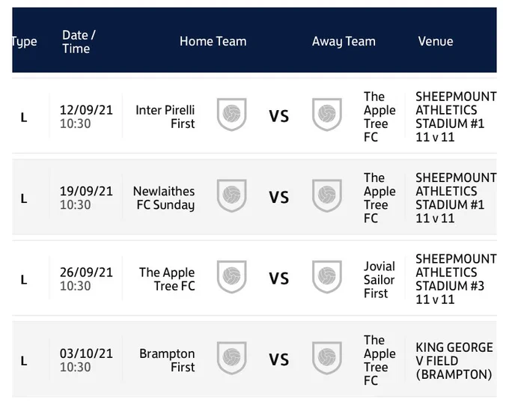Screen dimensions: 509x420
Task: Select The Apple Tree FC home crest
Action: (x=231, y=277)
